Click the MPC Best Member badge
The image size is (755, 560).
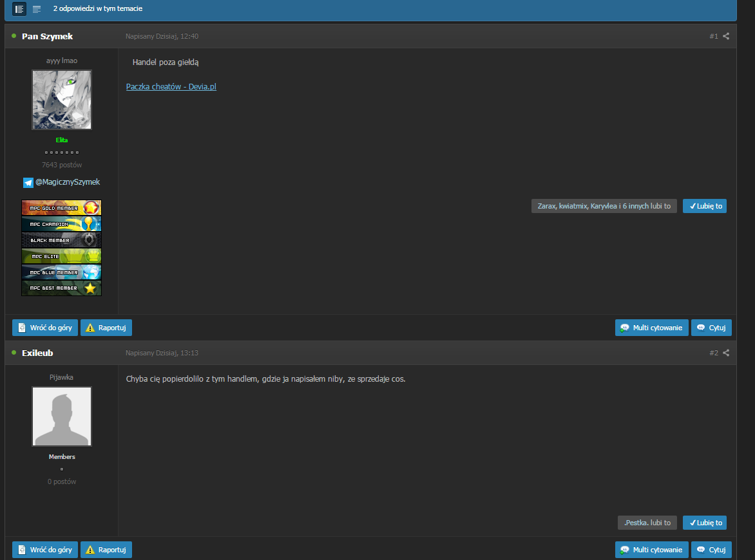tap(62, 288)
